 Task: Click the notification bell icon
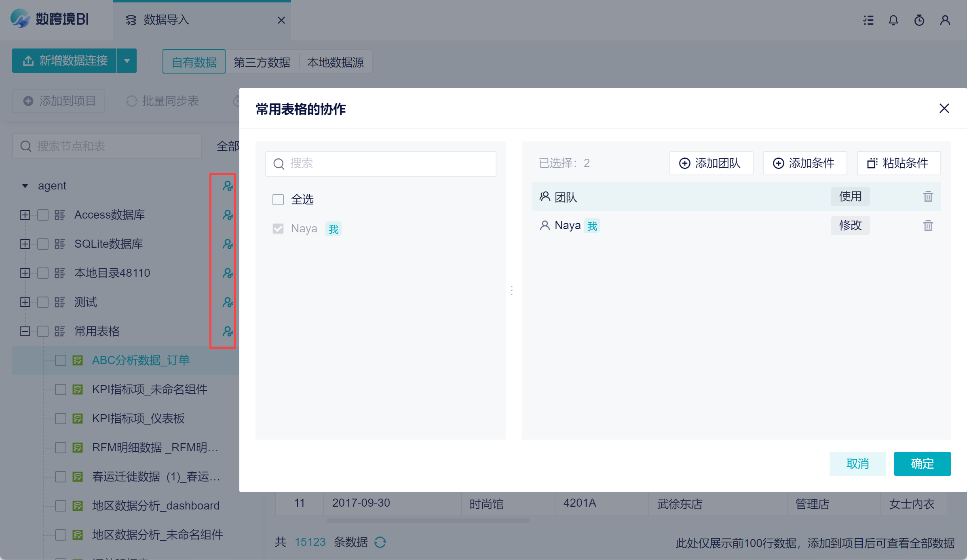pos(893,20)
